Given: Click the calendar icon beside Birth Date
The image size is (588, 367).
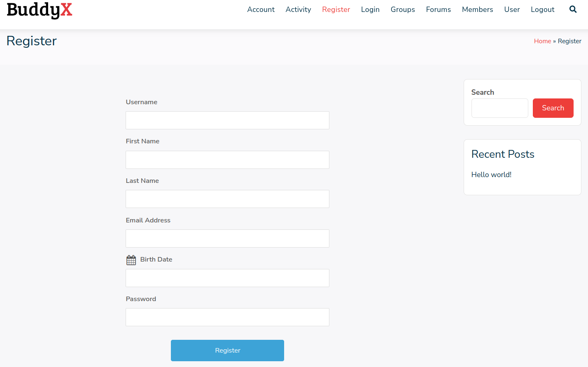Looking at the screenshot, I should tap(131, 260).
